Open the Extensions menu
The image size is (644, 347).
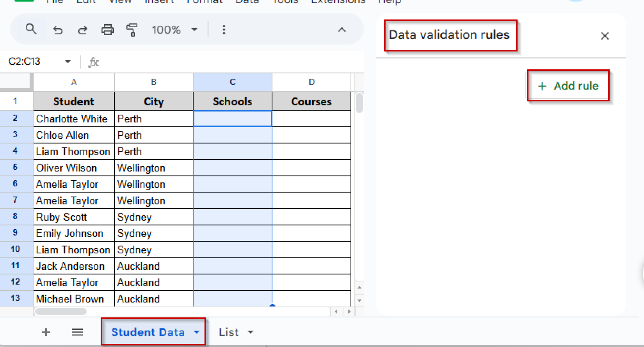click(x=338, y=2)
